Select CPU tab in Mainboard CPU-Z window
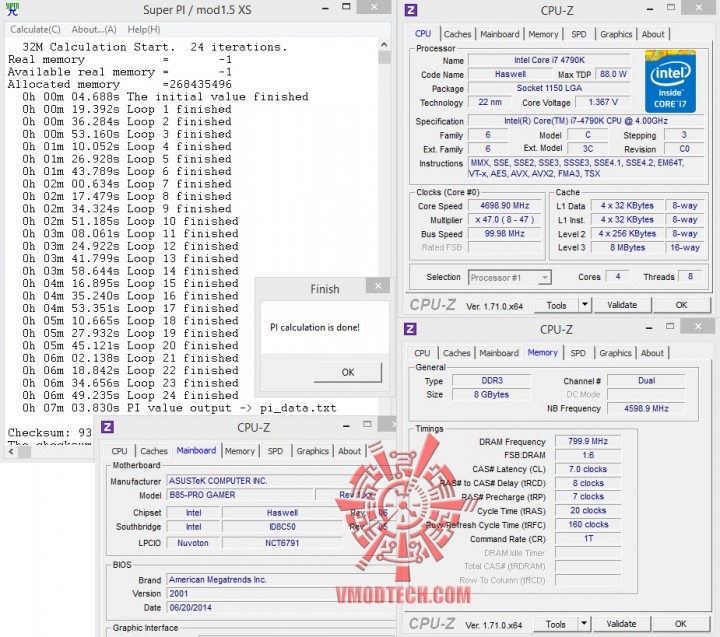 [x=119, y=451]
